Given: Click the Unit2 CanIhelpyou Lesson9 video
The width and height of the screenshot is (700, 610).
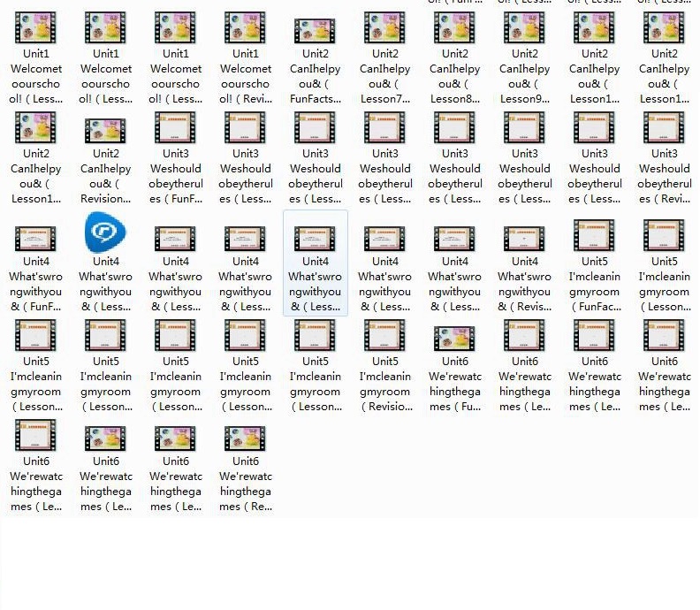Looking at the screenshot, I should click(x=525, y=30).
